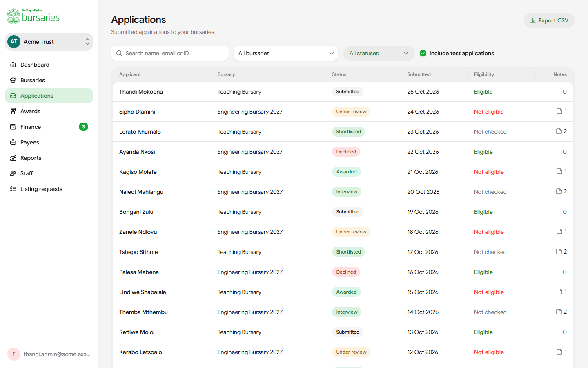
Task: Open the note icon on Zanele Ndlovu's row
Action: coord(559,231)
